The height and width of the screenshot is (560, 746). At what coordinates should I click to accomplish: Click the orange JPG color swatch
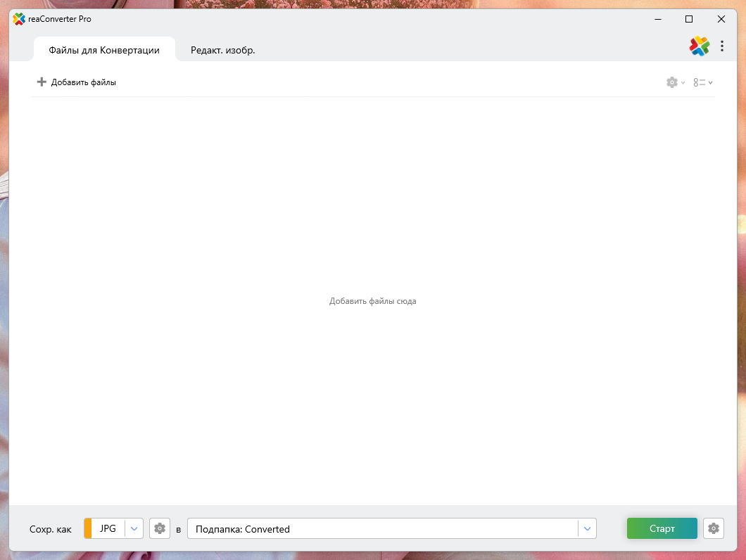point(88,528)
